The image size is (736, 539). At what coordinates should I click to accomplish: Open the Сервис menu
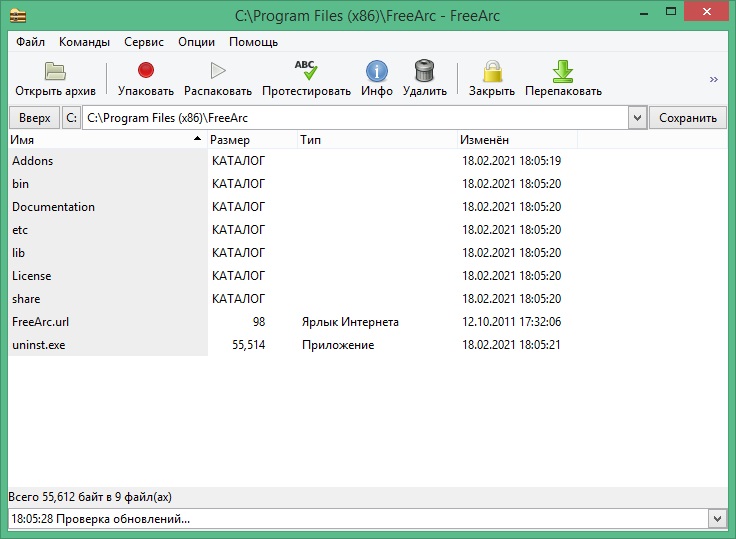(144, 42)
